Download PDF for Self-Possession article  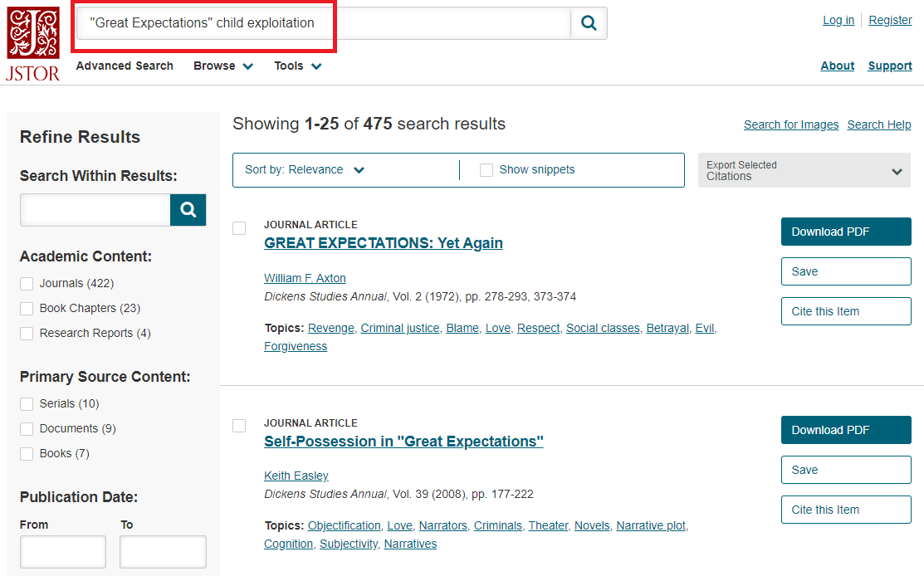pos(845,430)
